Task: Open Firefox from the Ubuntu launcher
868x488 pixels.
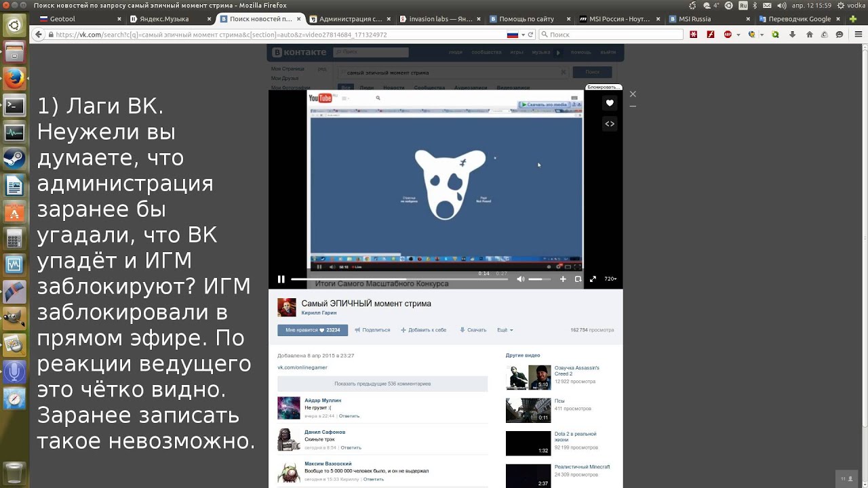Action: click(14, 79)
